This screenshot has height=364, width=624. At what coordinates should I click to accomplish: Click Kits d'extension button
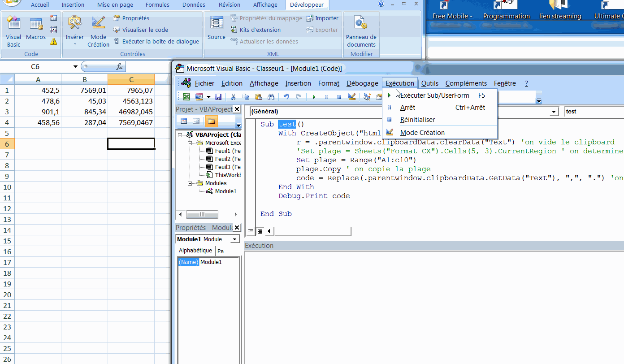[256, 30]
